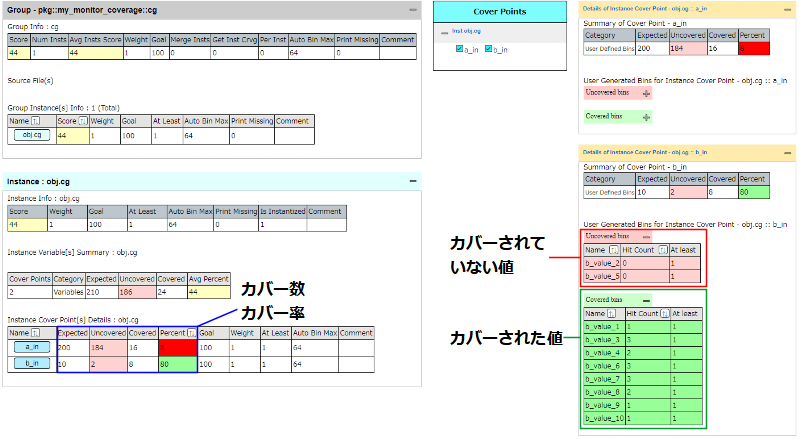Image resolution: width=801 pixels, height=439 pixels.
Task: Collapse Covered bins list for b_in
Action: [x=646, y=301]
